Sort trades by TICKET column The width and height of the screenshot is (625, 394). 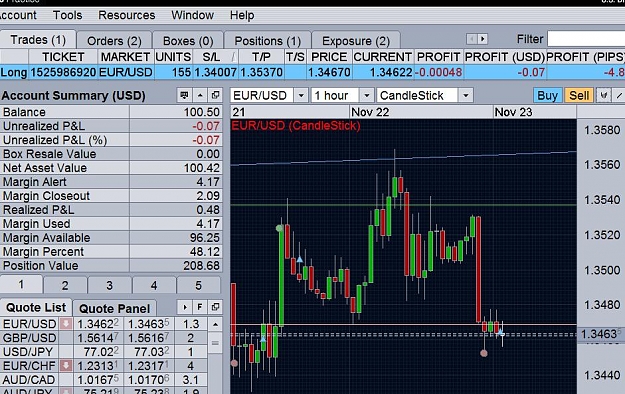[63, 57]
